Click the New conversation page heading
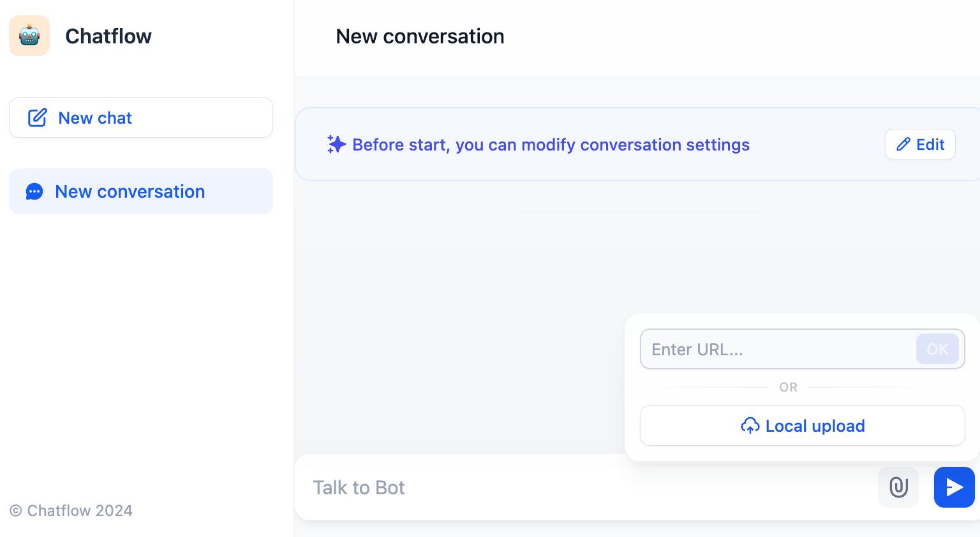The width and height of the screenshot is (980, 537). coord(420,36)
